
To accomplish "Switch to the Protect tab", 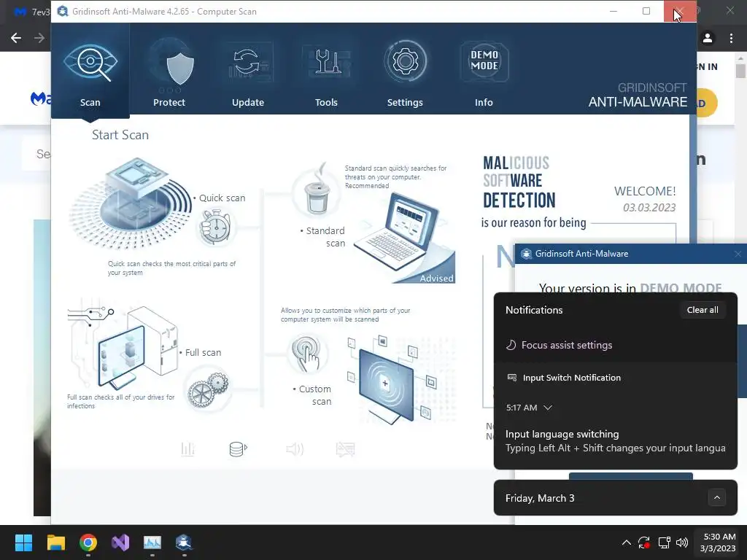I will point(169,71).
